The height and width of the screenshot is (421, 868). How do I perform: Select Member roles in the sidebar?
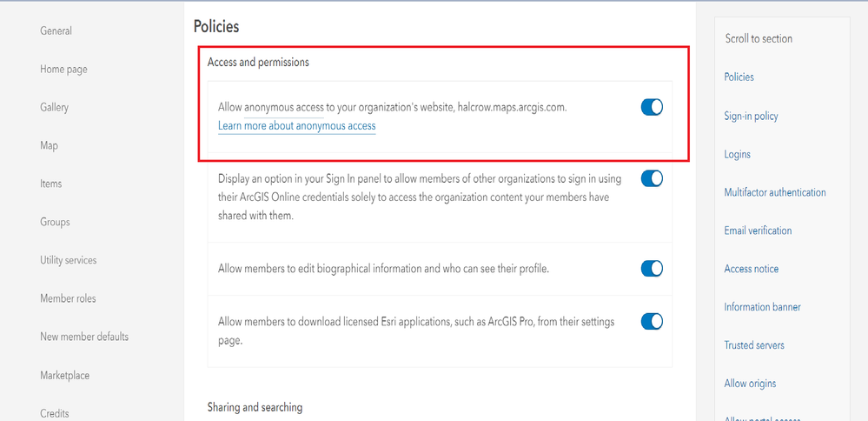coord(68,299)
